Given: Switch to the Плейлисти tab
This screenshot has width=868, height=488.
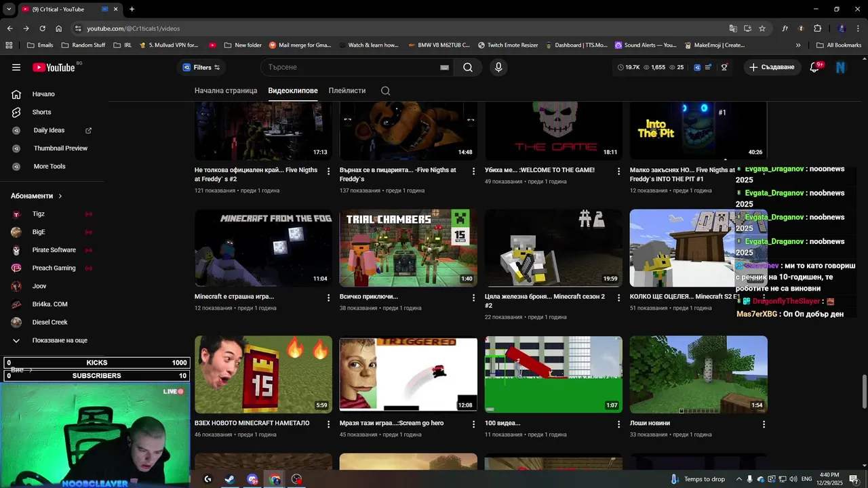Looking at the screenshot, I should [x=347, y=91].
